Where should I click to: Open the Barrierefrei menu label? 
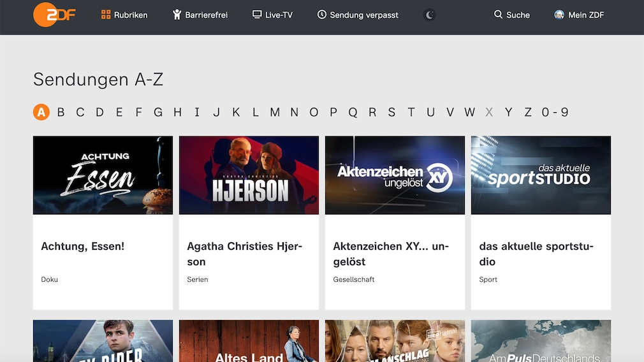206,15
